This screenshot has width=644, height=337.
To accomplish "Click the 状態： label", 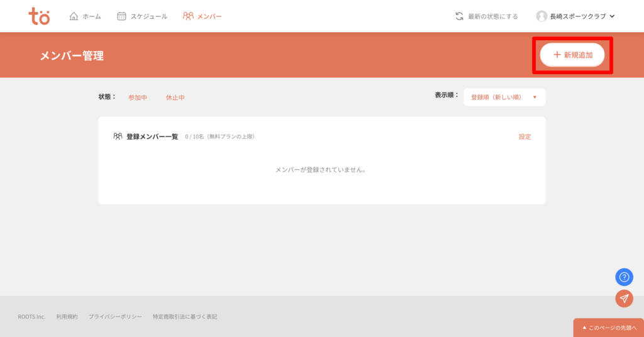I will click(107, 97).
